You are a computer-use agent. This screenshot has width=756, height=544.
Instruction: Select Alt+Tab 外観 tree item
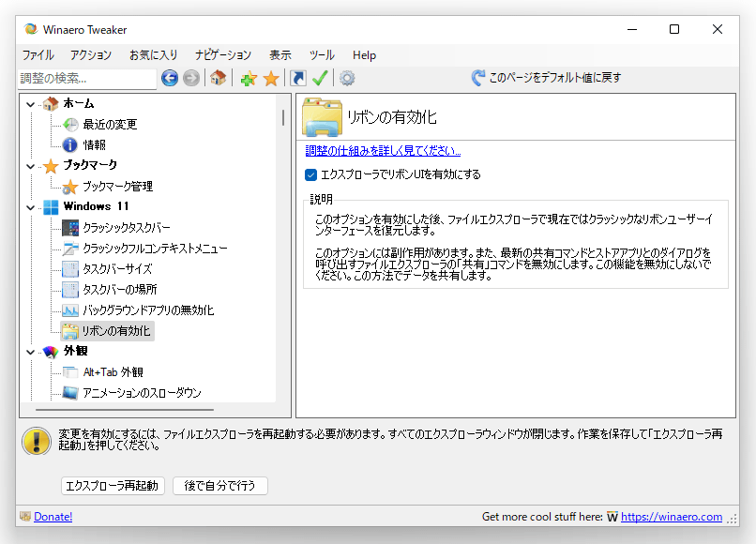[x=113, y=372]
